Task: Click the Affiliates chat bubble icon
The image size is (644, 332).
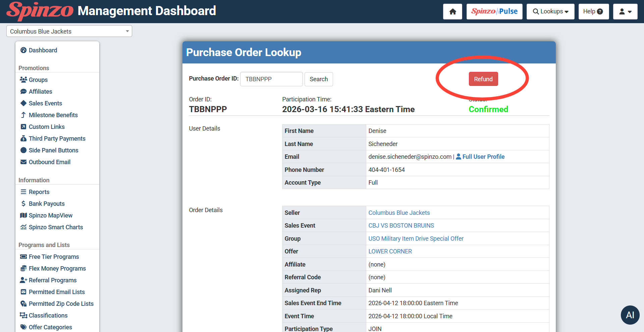Action: coord(23,92)
